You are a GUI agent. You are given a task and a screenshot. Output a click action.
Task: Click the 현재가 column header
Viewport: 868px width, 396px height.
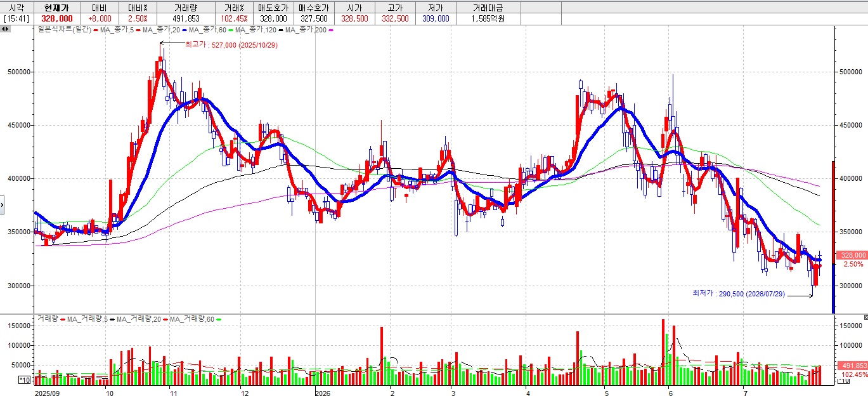[x=56, y=7]
